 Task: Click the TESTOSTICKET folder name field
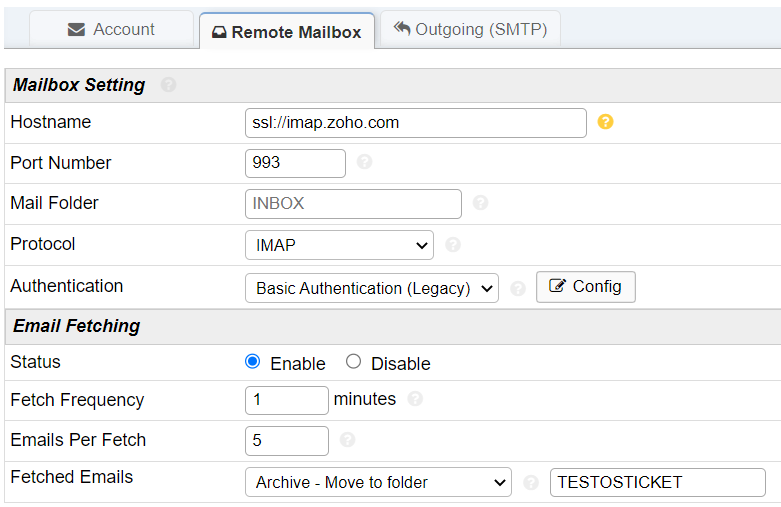(x=657, y=482)
